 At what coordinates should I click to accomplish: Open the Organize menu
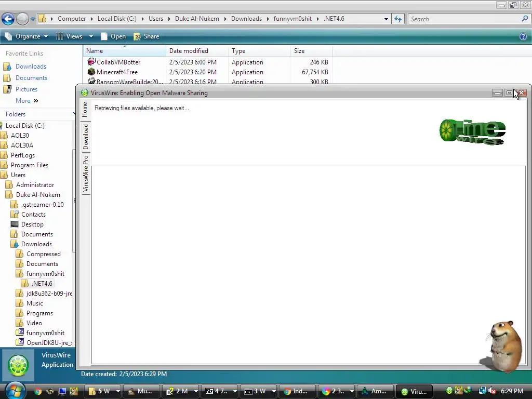26,36
